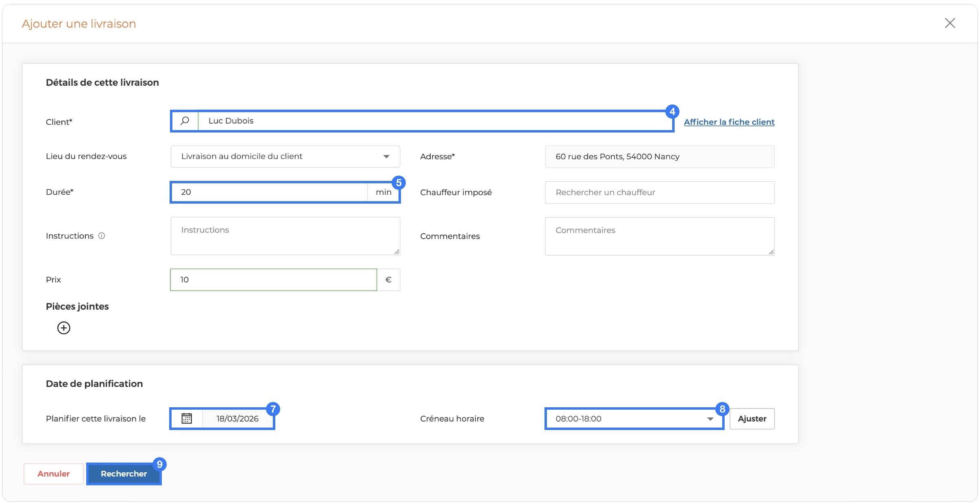
Task: Click the Annuler button
Action: pos(54,474)
